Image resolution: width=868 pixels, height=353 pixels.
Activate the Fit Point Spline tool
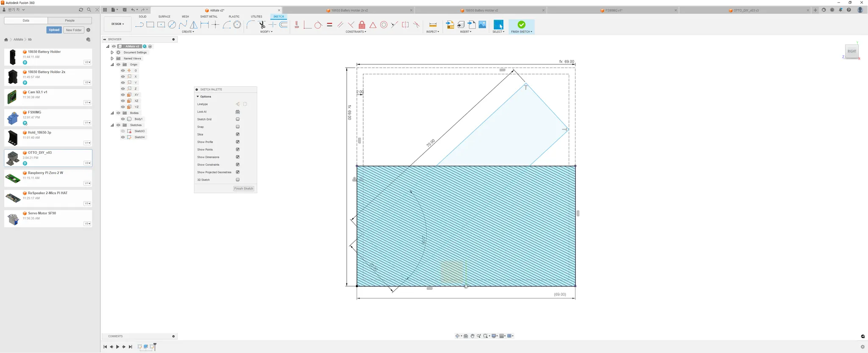point(183,25)
